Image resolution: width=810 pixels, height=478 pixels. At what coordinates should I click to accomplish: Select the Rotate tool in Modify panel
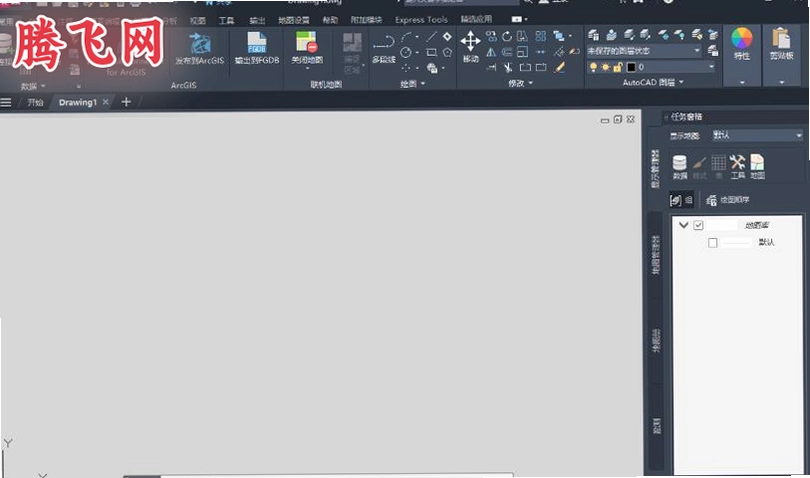coord(507,36)
